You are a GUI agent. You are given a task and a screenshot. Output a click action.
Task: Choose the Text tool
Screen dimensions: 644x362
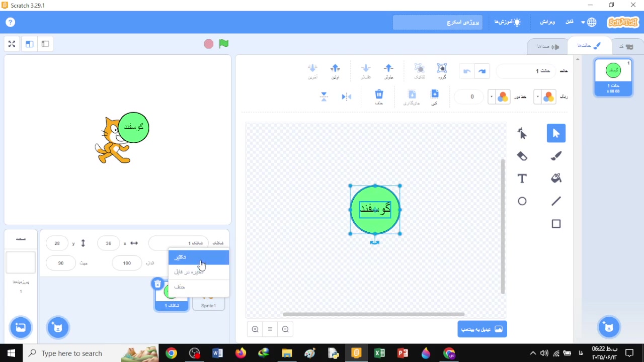522,178
